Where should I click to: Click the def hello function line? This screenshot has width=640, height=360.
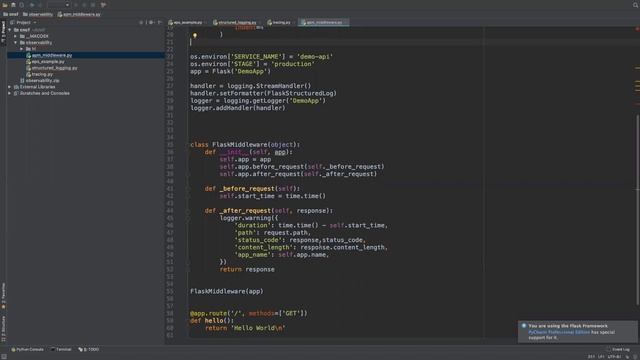tap(212, 321)
